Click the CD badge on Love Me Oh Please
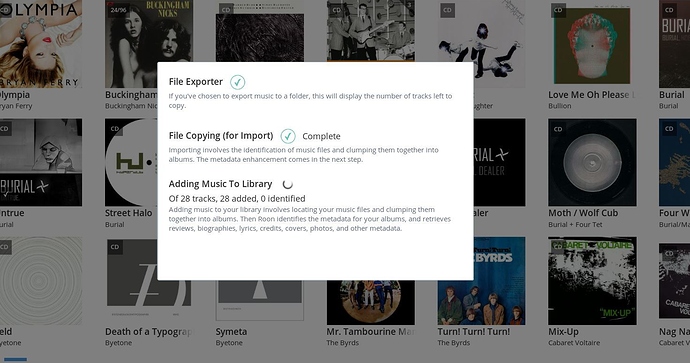Viewport: 690px width, 363px height. (558, 10)
